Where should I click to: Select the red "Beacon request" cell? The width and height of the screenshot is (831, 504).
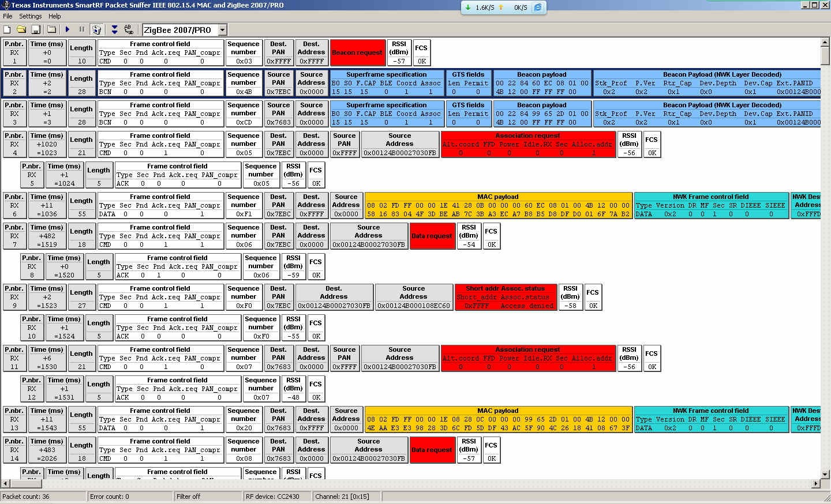point(358,52)
